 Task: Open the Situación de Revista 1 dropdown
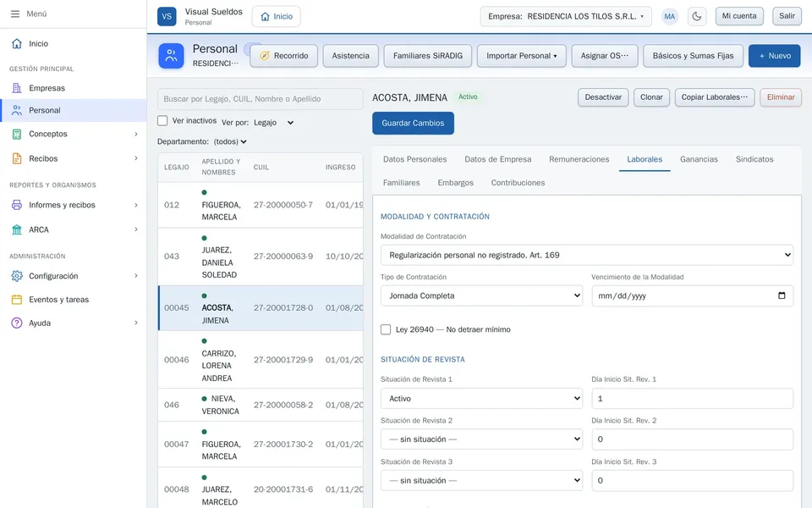point(481,399)
